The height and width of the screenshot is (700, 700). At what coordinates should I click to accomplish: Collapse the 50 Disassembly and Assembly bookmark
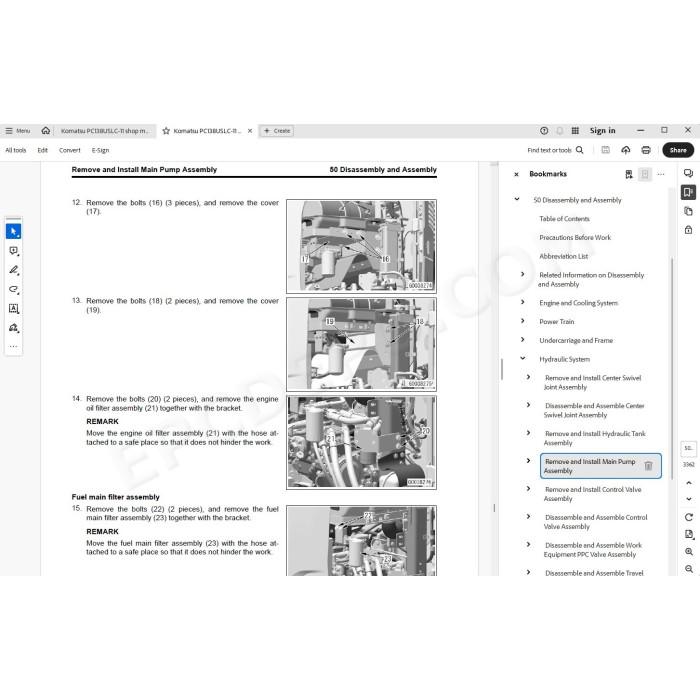[x=517, y=199]
